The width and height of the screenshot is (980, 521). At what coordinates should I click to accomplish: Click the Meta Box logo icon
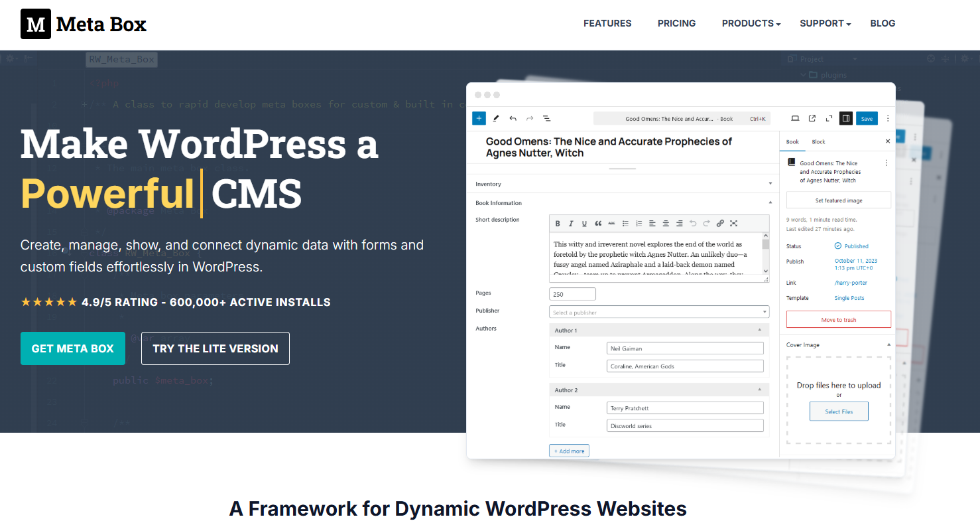36,24
